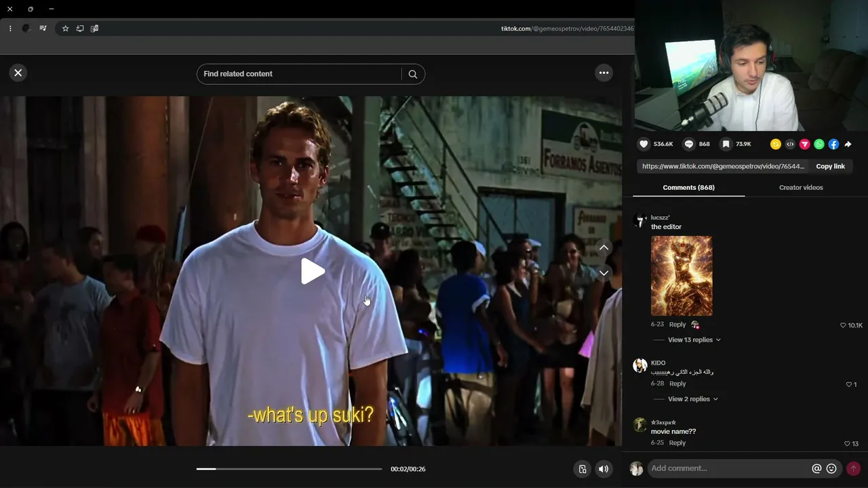The image size is (868, 488).
Task: Open the avatar beside movie name?? comment
Action: (639, 425)
